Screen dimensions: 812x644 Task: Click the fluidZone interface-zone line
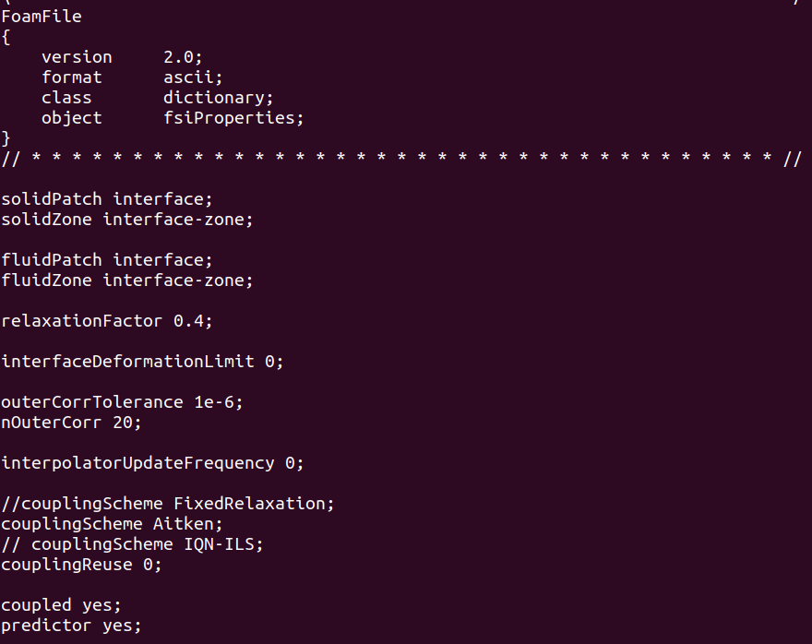coord(126,280)
